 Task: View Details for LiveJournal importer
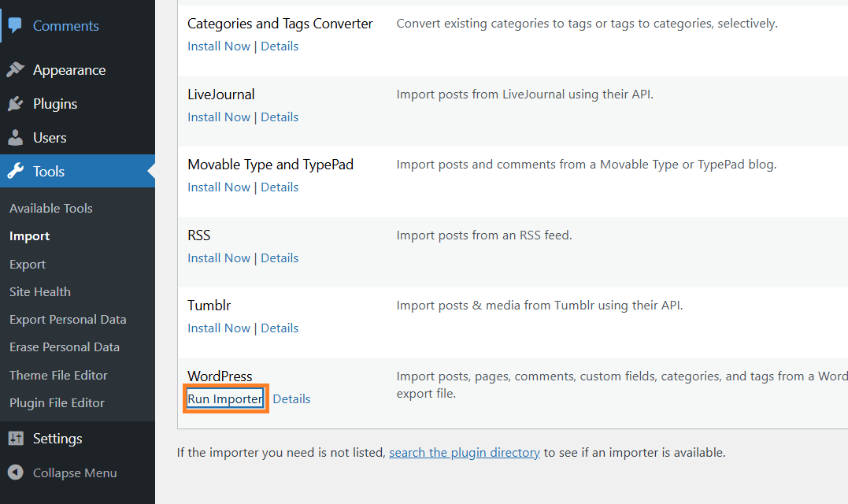(x=280, y=117)
